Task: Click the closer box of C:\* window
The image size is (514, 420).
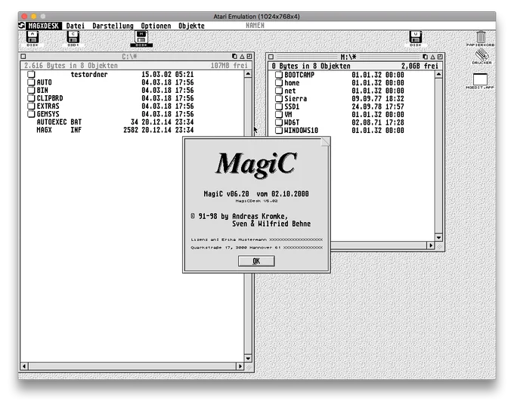Action: tap(23, 57)
